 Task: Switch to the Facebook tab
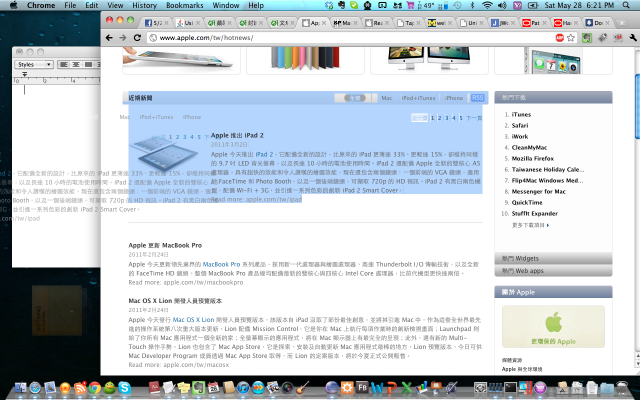click(156, 23)
